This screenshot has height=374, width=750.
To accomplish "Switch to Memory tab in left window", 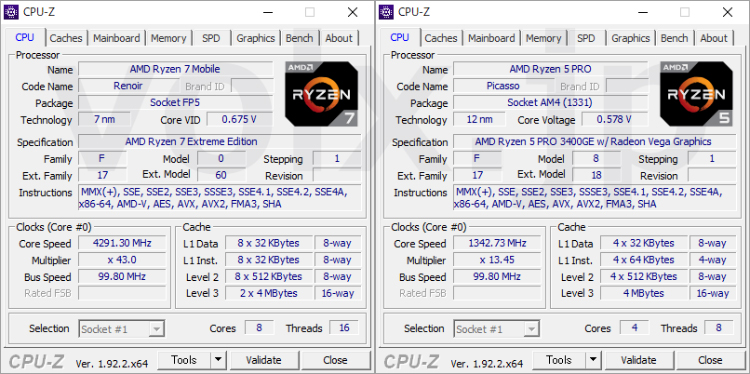I will 168,38.
